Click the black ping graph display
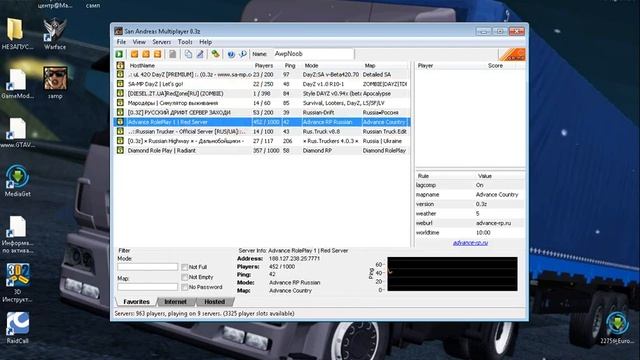 tap(452, 274)
